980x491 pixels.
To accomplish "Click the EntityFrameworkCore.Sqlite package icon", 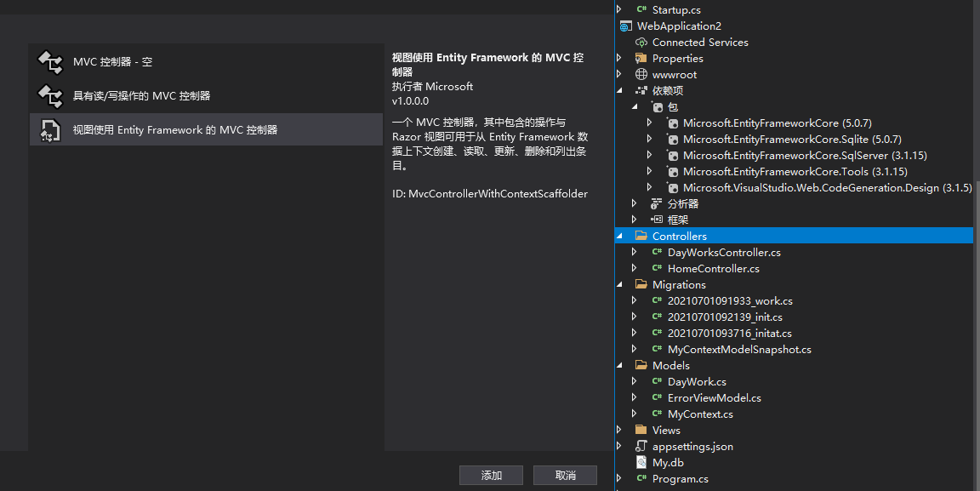I will click(x=673, y=140).
